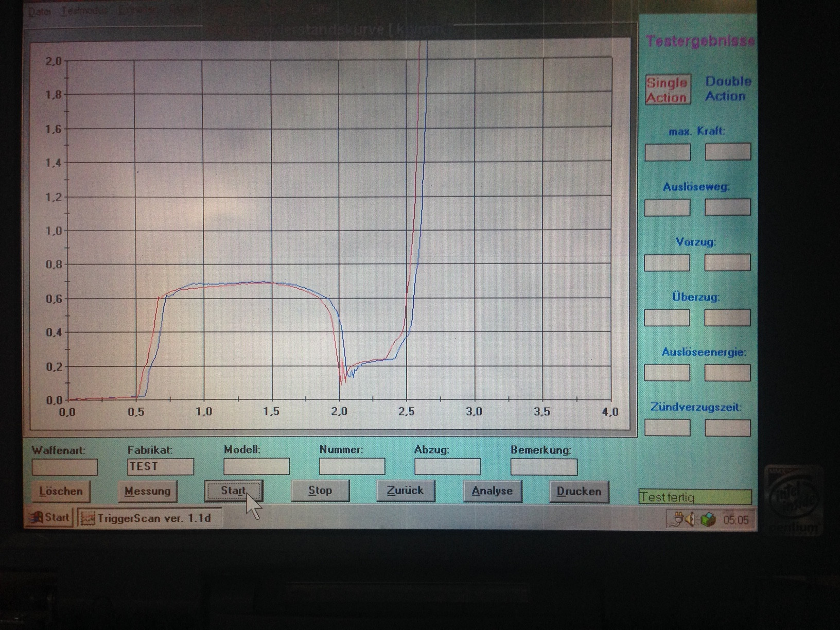This screenshot has height=630, width=840.
Task: Click the Bemerkung input field
Action: [544, 467]
